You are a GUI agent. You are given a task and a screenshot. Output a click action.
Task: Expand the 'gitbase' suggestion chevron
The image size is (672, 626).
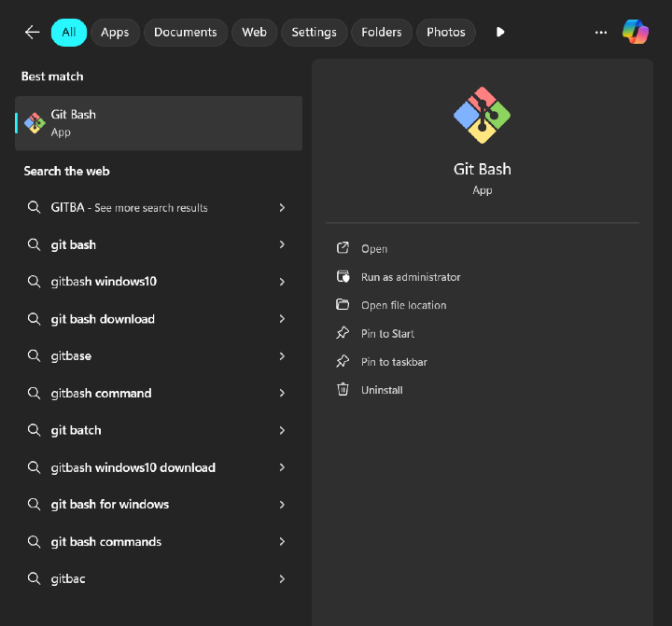282,356
